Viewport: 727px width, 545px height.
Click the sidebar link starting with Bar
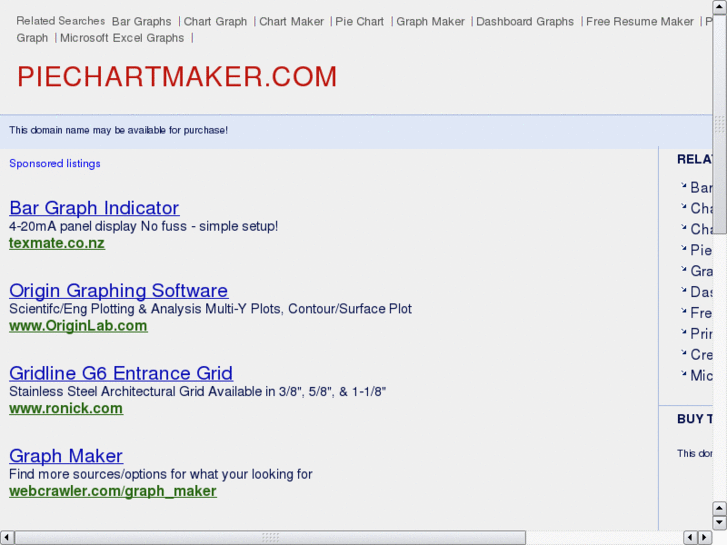coord(701,187)
